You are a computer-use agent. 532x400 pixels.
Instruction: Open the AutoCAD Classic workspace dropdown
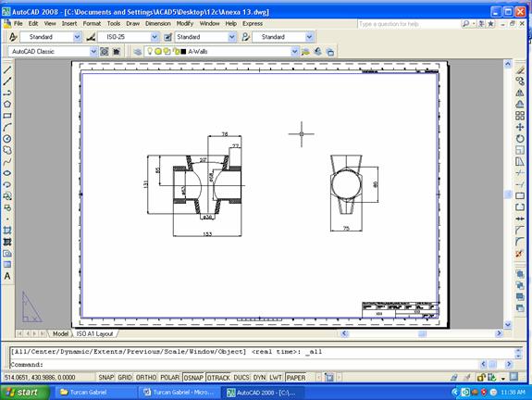point(93,52)
